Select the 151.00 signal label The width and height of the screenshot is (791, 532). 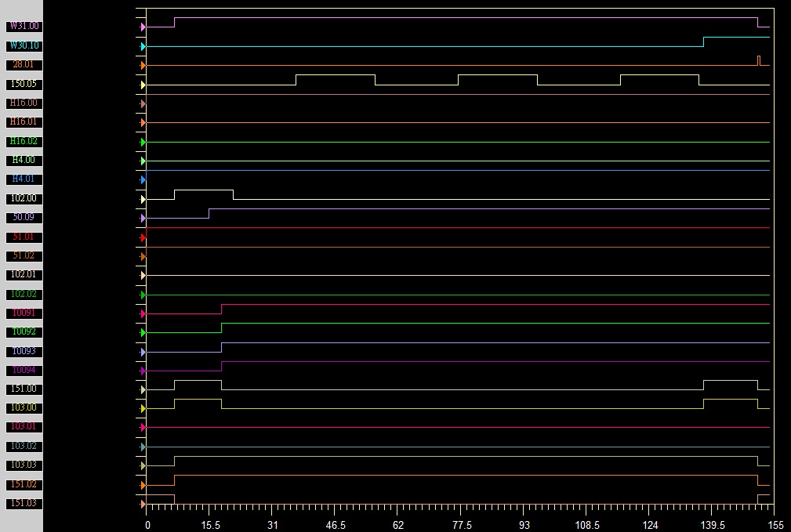(24, 389)
